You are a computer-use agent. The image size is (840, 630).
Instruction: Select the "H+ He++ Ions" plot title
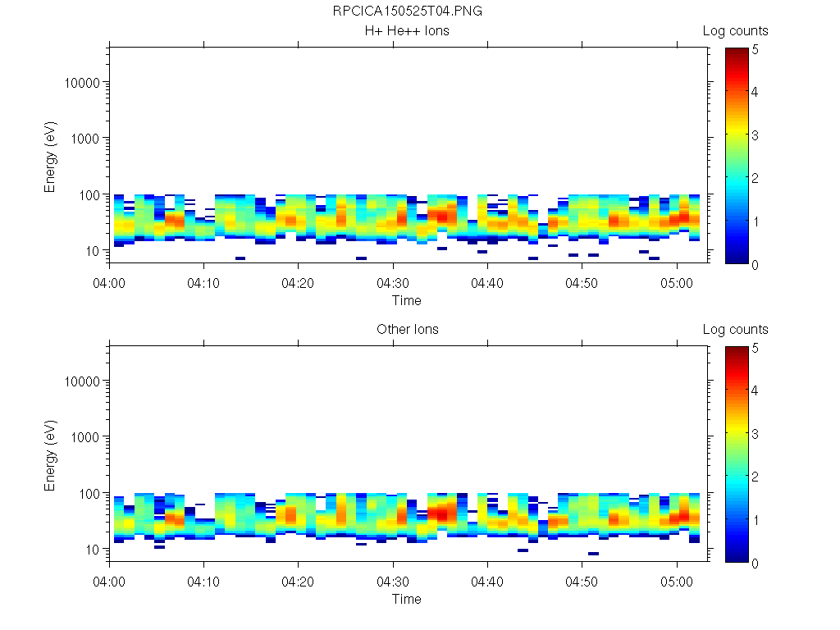coord(407,30)
